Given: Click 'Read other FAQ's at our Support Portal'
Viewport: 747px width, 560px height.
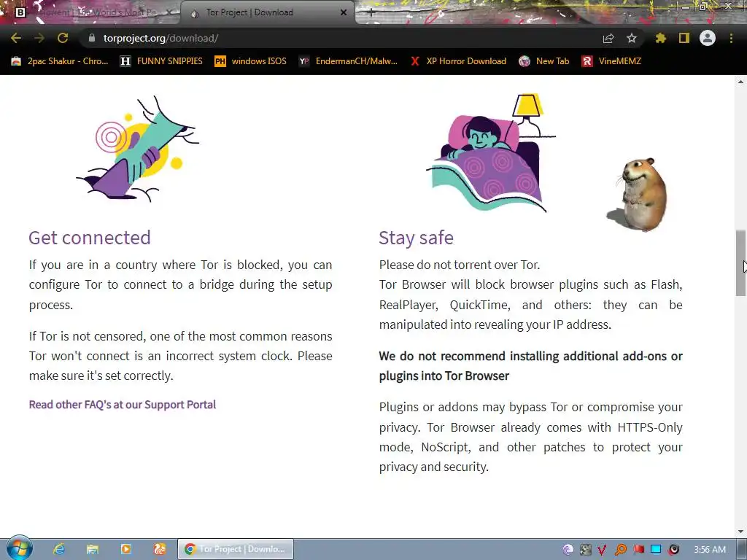Looking at the screenshot, I should click(x=123, y=405).
